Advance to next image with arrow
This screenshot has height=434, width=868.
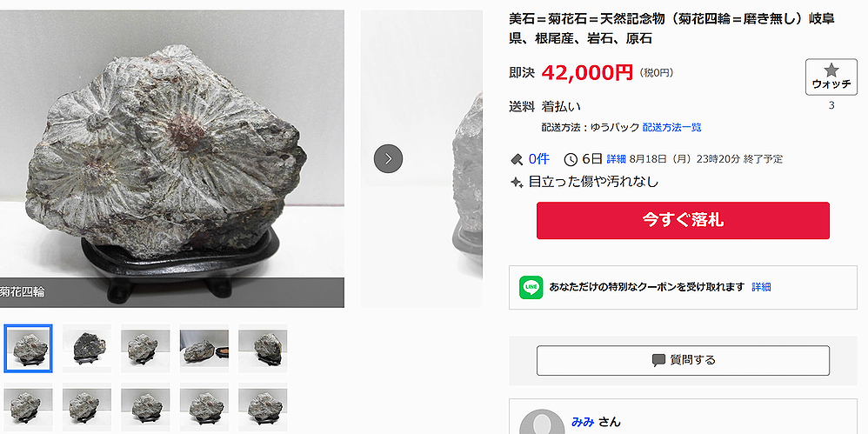tap(388, 159)
